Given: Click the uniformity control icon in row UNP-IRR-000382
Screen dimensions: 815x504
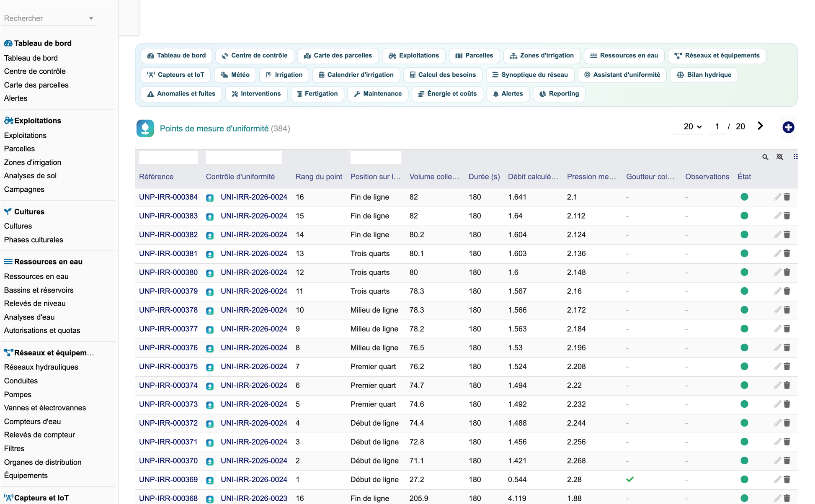Looking at the screenshot, I should click(x=210, y=235).
